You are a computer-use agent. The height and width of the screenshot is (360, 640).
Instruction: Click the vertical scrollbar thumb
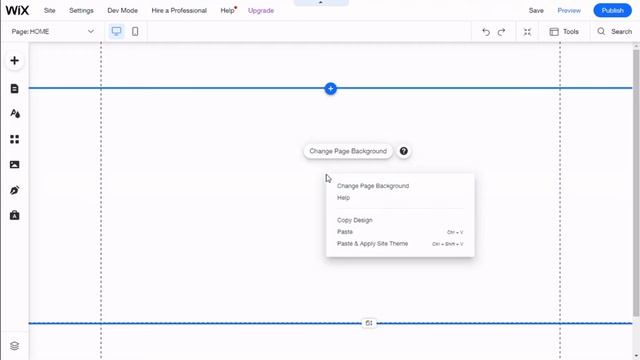[636, 182]
